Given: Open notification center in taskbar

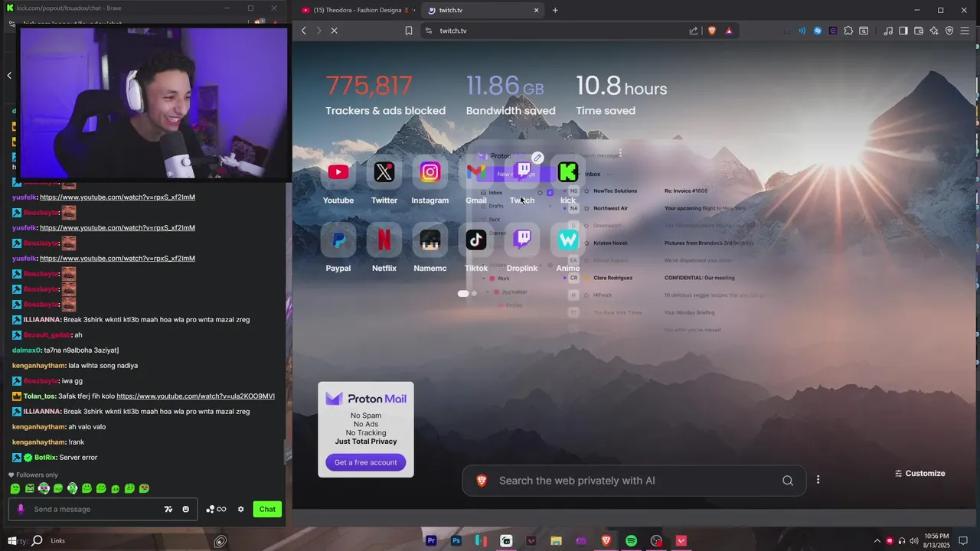Looking at the screenshot, I should 963,541.
